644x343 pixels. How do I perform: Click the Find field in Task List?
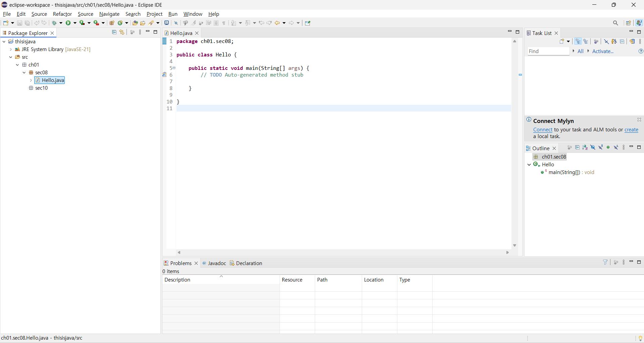click(548, 51)
